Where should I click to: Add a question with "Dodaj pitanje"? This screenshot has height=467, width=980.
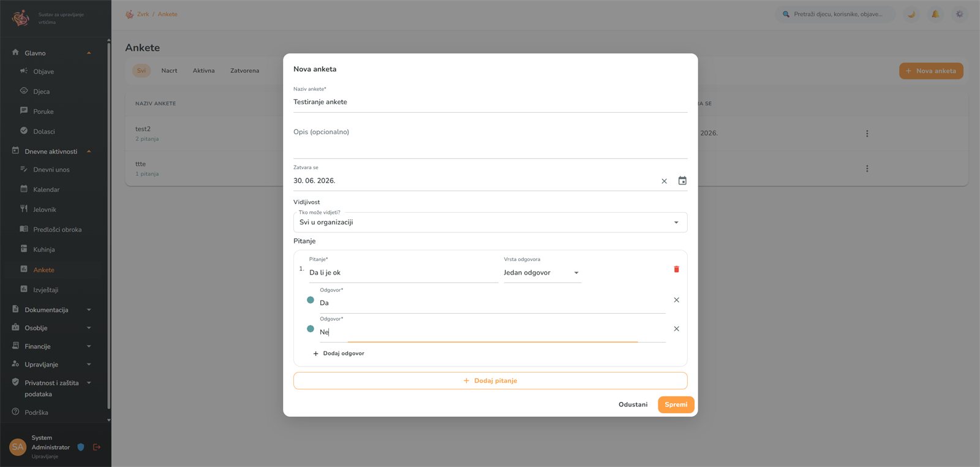point(490,381)
